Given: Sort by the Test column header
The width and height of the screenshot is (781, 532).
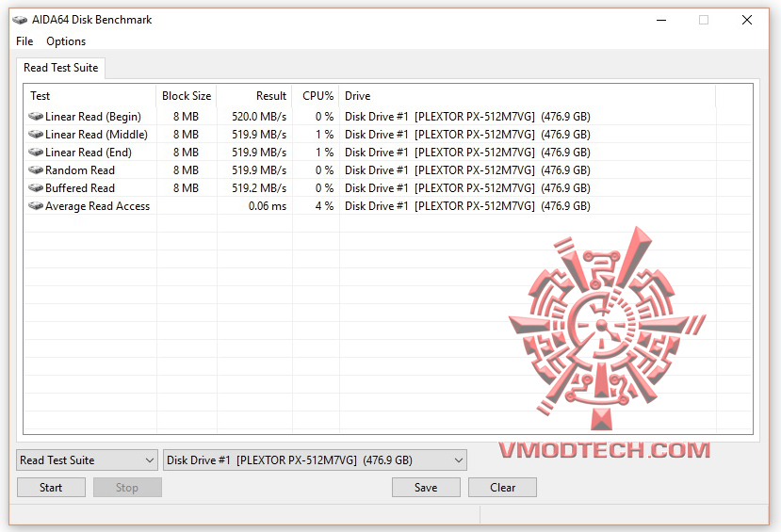Looking at the screenshot, I should [x=89, y=95].
